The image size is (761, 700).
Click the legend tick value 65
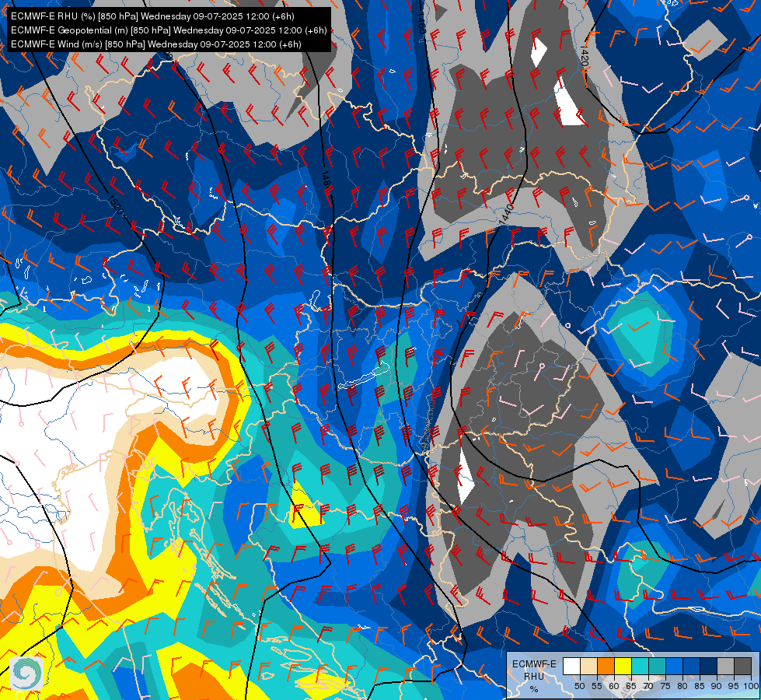click(x=631, y=686)
